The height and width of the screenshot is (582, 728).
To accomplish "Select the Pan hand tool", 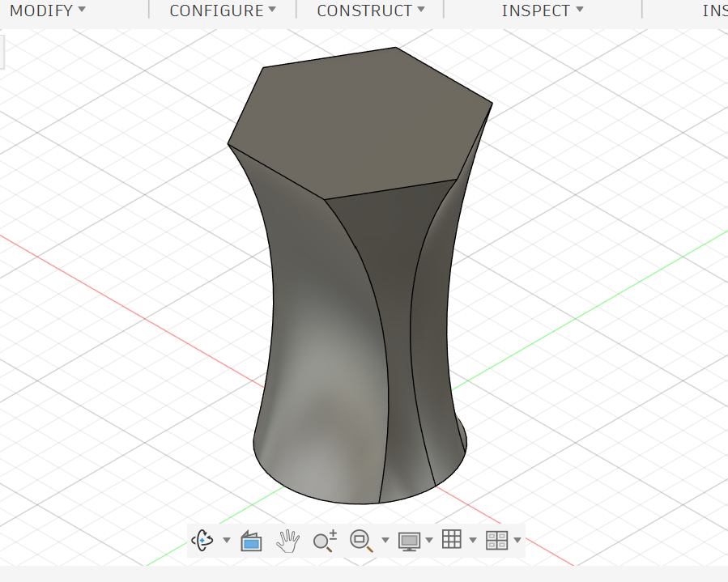I will click(x=287, y=541).
